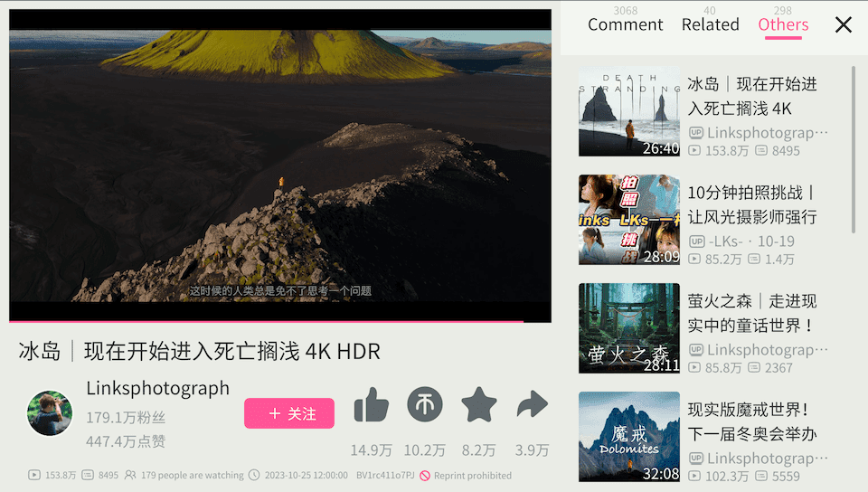
Task: Click the star favorite icon
Action: (479, 405)
